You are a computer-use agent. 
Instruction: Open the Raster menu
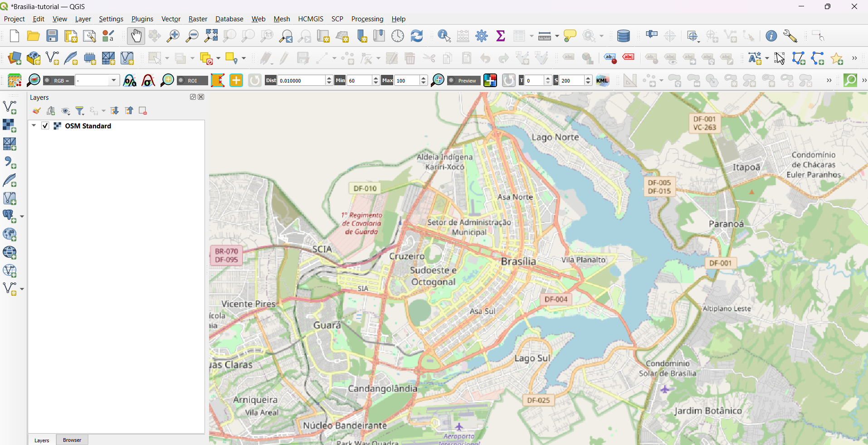[198, 19]
